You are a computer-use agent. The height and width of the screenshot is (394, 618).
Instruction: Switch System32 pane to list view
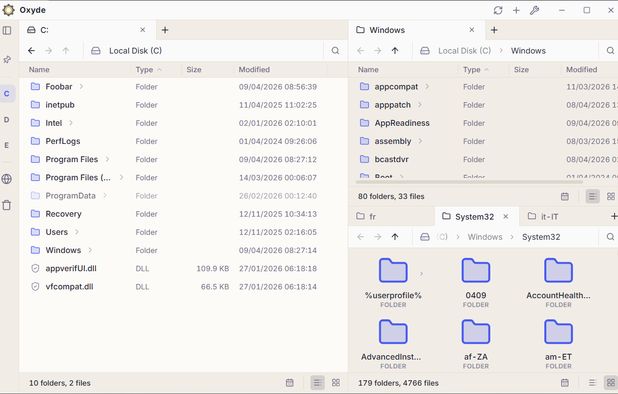[592, 383]
